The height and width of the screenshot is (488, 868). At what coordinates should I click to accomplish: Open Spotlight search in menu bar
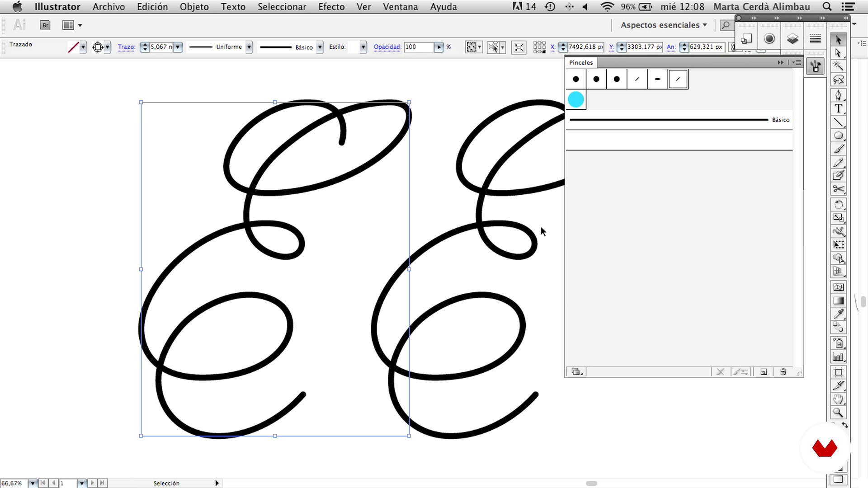[x=827, y=7]
